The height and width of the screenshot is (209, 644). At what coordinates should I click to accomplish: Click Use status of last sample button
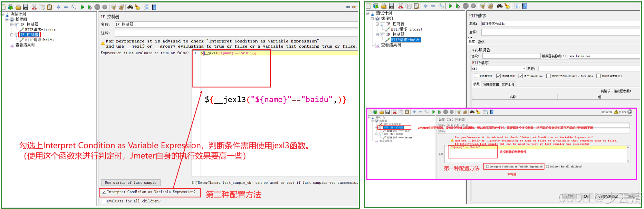tap(131, 183)
